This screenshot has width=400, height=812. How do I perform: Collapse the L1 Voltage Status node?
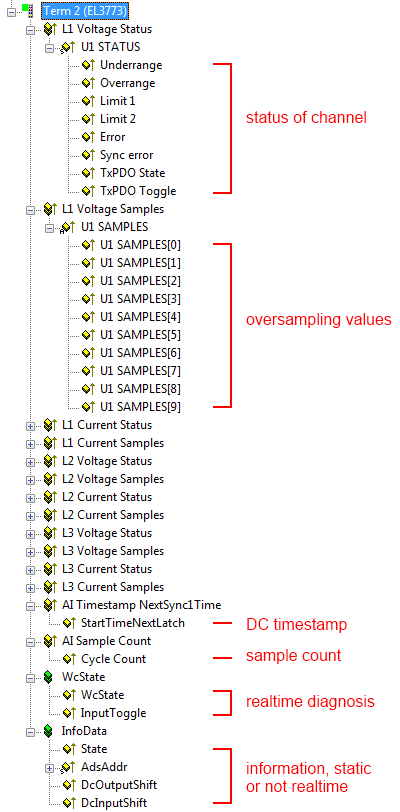[30, 30]
